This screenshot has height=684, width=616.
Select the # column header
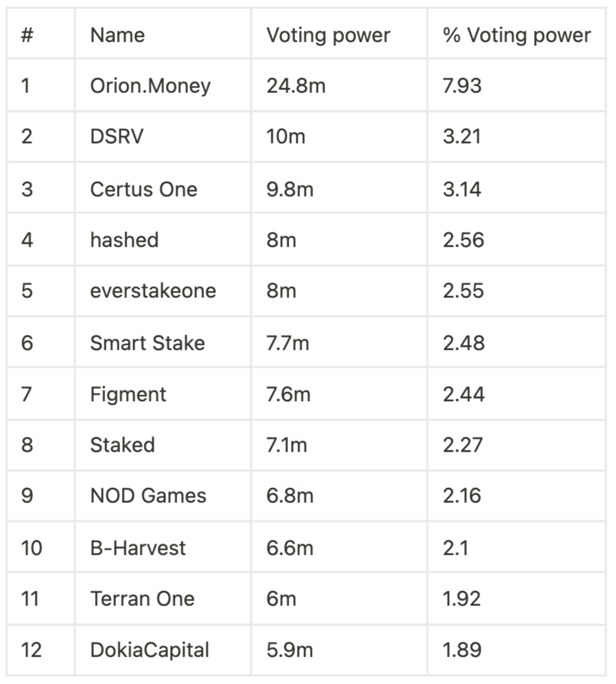pyautogui.click(x=27, y=35)
